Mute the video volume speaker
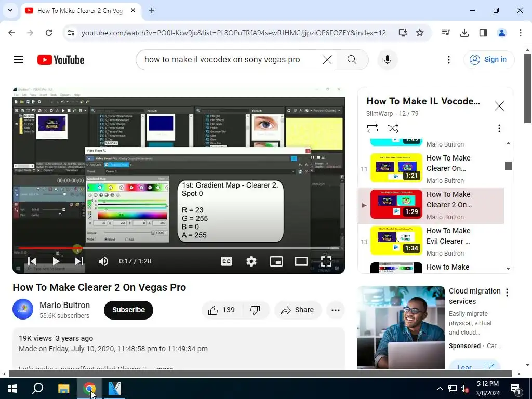The image size is (532, 399). point(103,261)
